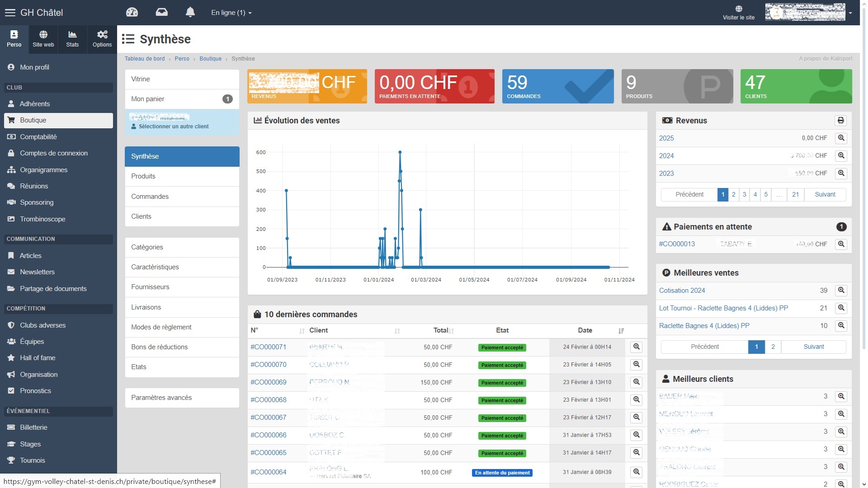Click the inbox tray icon in header
The image size is (868, 488).
(x=161, y=12)
